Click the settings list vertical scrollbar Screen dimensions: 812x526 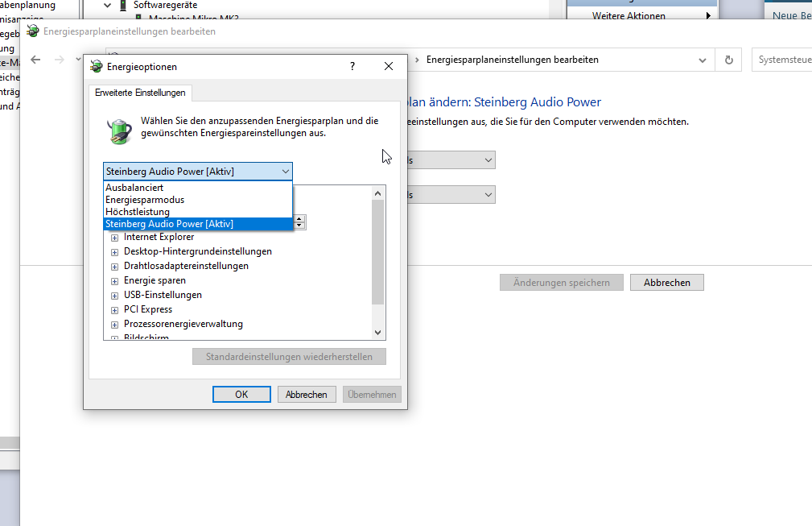pos(378,251)
